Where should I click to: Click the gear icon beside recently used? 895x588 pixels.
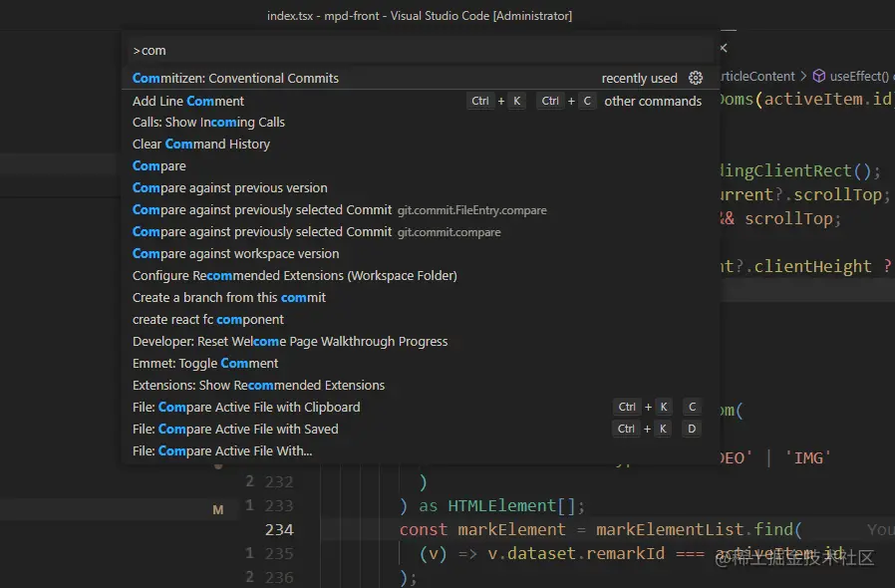click(696, 79)
